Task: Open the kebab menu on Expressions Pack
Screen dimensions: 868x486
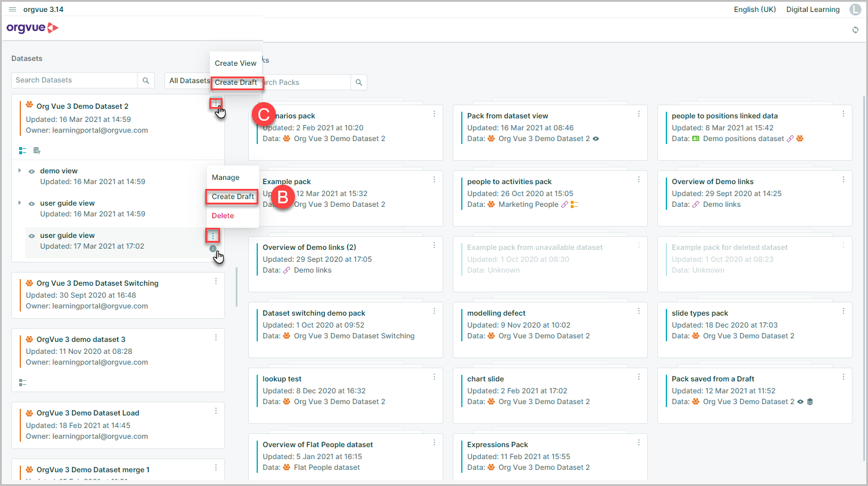Action: 639,442
